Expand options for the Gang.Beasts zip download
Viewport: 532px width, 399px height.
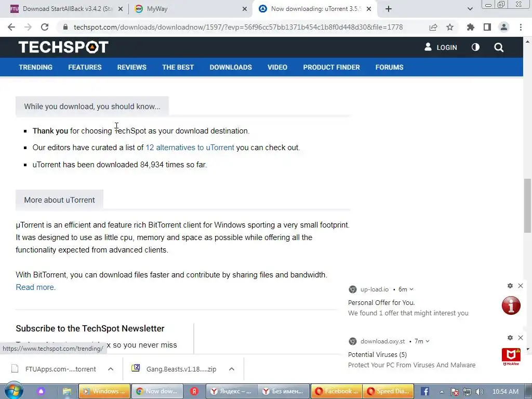[x=232, y=369]
